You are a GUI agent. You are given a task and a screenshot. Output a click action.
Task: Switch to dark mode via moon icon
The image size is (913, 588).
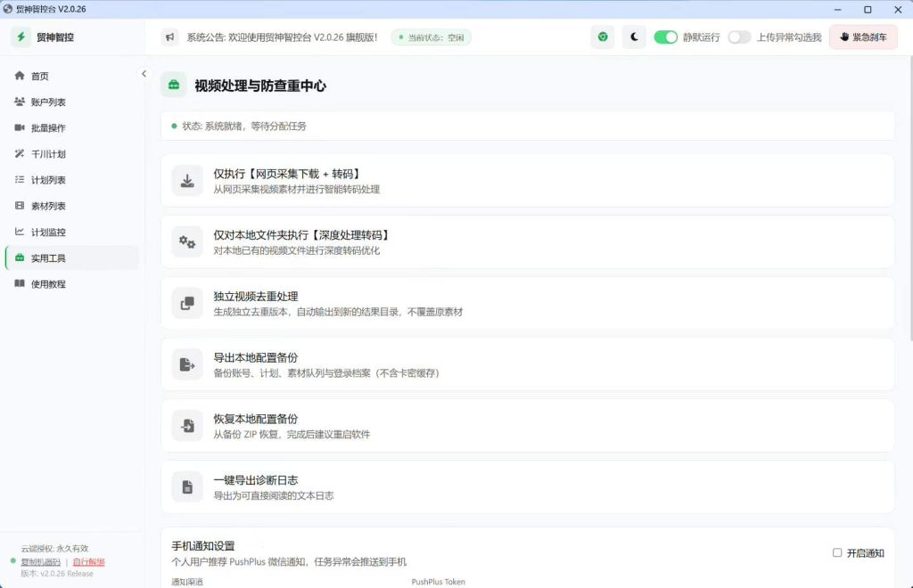[x=634, y=37]
